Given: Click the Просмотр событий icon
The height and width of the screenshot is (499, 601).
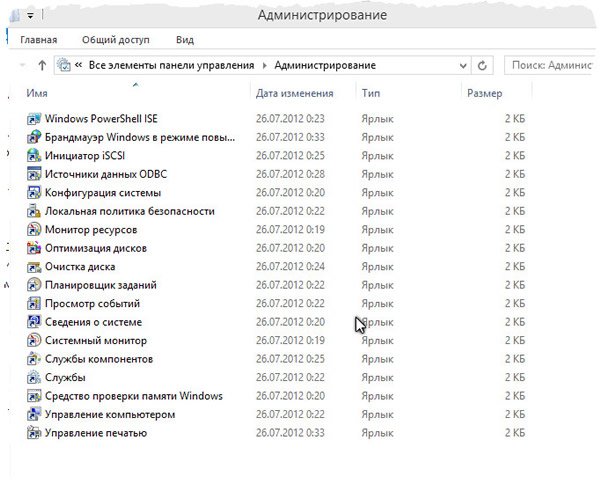Looking at the screenshot, I should coord(34,304).
